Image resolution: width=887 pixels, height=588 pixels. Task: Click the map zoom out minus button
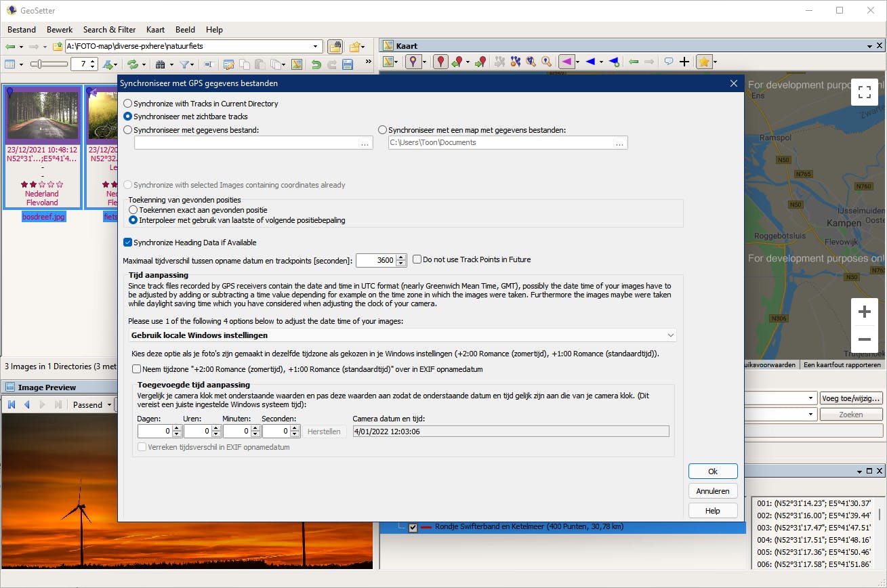tap(865, 339)
